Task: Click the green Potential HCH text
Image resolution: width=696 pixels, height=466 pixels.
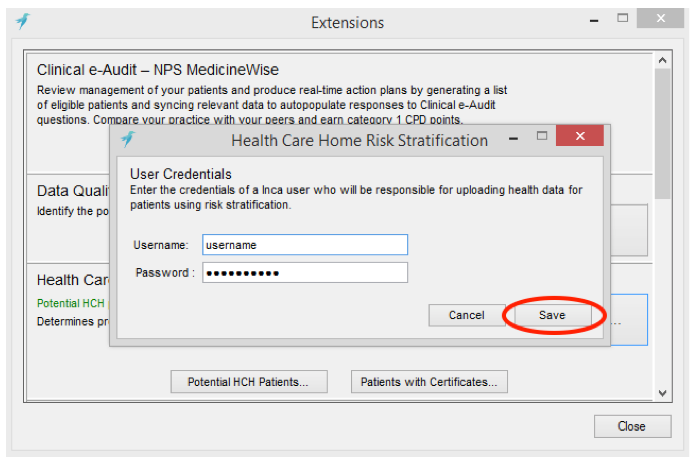Action: tap(71, 303)
